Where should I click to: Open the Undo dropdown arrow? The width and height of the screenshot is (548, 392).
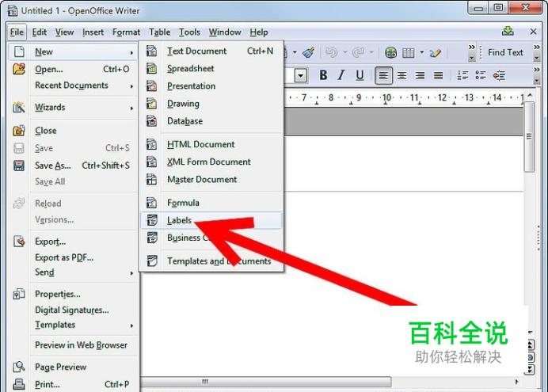[345, 52]
